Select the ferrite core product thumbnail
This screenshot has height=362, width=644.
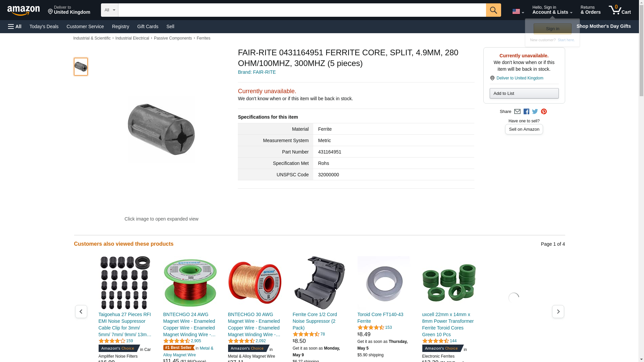(81, 67)
